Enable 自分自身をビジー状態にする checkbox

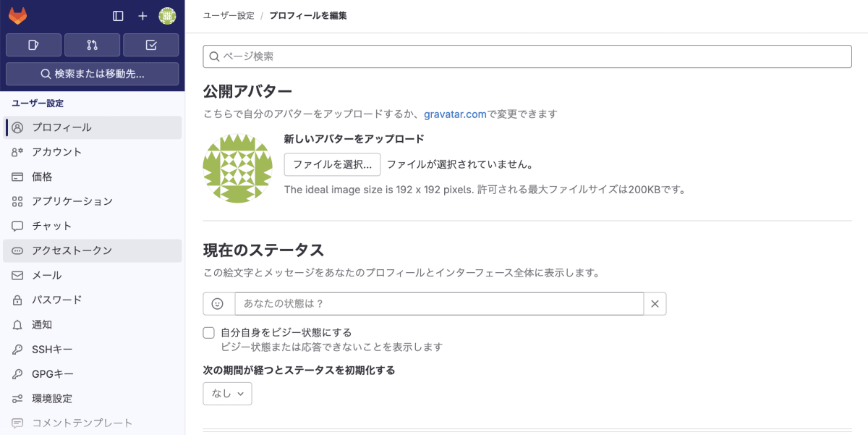(208, 332)
